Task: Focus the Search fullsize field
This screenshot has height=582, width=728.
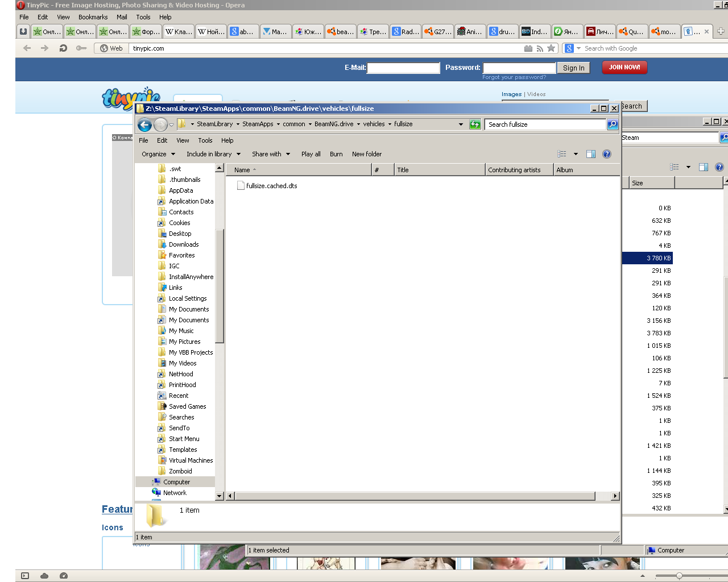Action: [x=545, y=124]
